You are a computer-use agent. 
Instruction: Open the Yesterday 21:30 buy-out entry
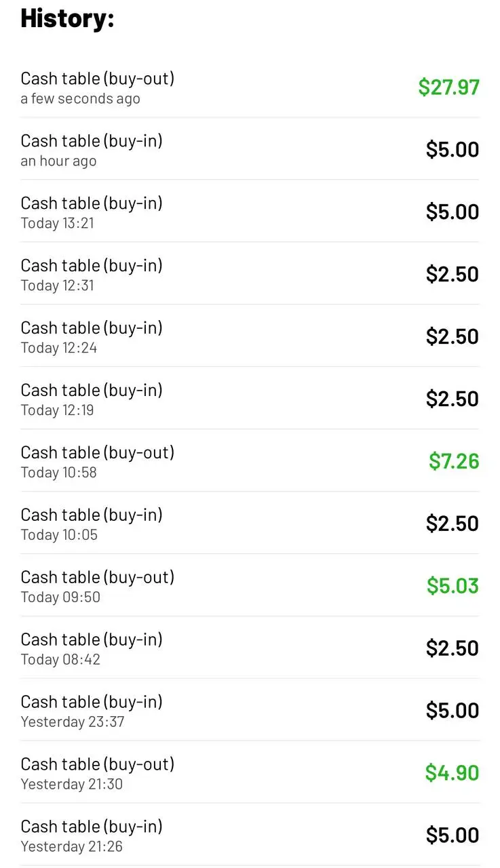click(250, 773)
